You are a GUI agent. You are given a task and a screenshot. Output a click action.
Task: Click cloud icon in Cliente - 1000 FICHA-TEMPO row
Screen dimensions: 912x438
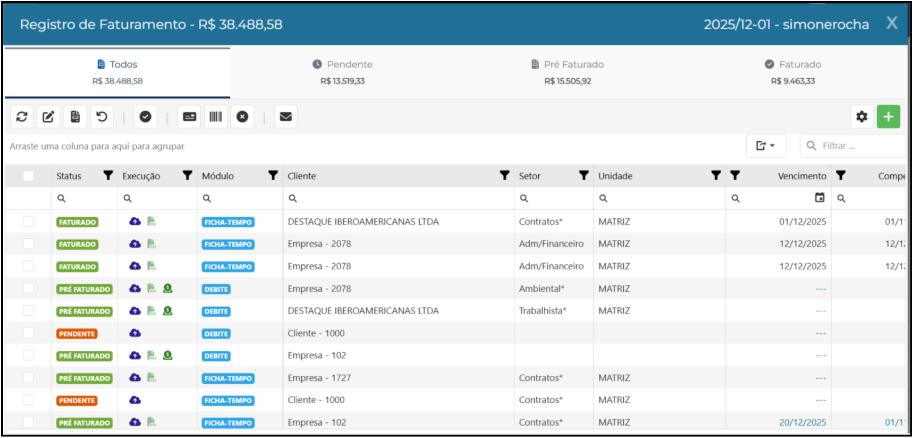(x=135, y=400)
